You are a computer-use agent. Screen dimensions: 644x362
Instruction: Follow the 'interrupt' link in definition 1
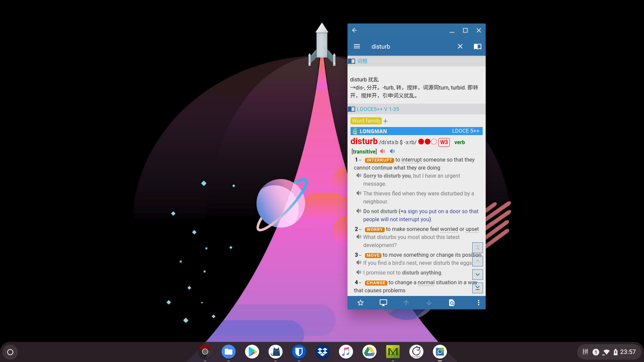click(x=412, y=160)
